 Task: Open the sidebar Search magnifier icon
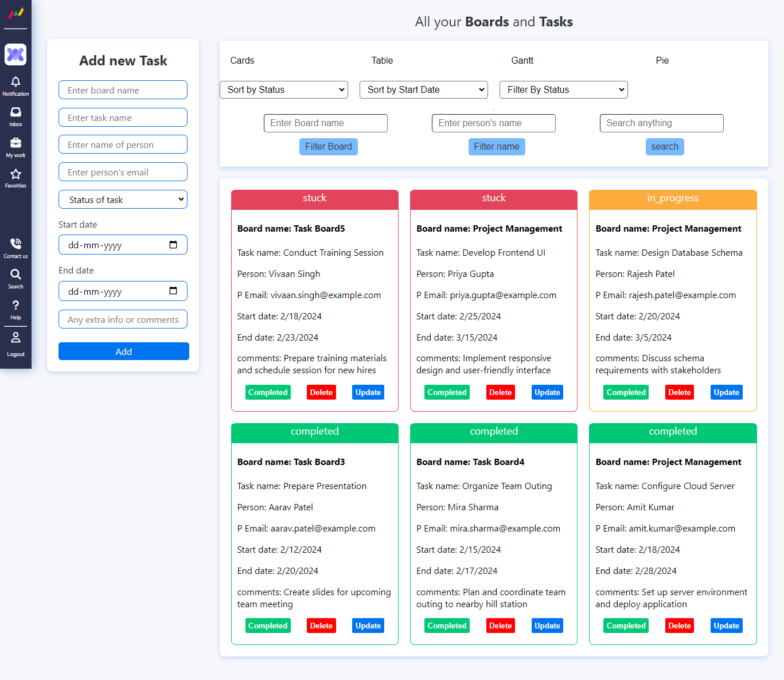(x=15, y=274)
